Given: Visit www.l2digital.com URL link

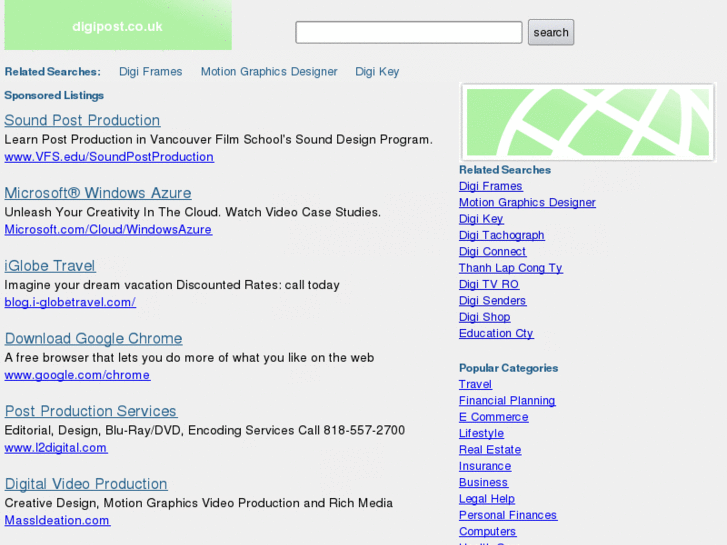Looking at the screenshot, I should coord(56,448).
